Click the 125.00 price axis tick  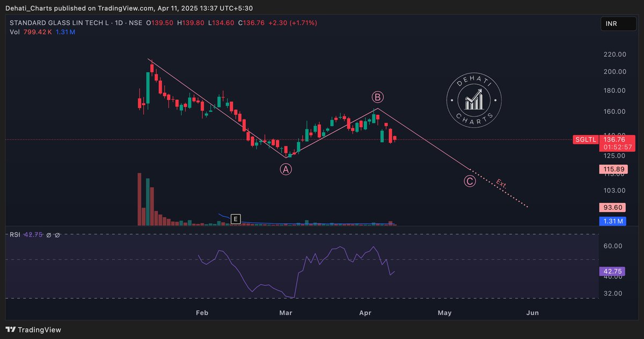614,156
